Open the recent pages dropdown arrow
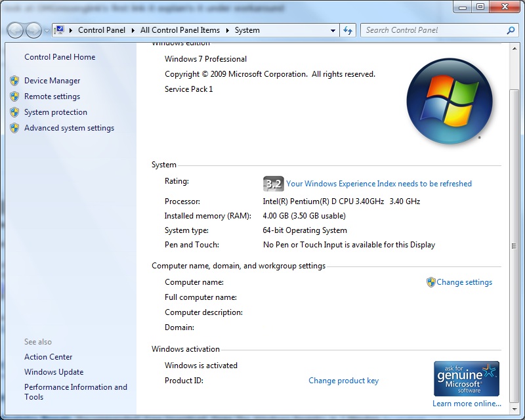Image resolution: width=525 pixels, height=420 pixels. [47, 30]
